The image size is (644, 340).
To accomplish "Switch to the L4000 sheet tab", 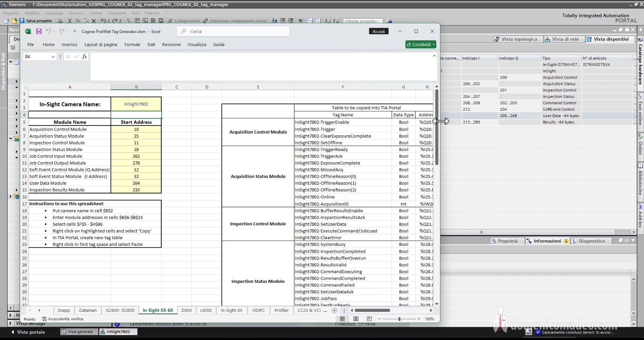I will pos(206,310).
